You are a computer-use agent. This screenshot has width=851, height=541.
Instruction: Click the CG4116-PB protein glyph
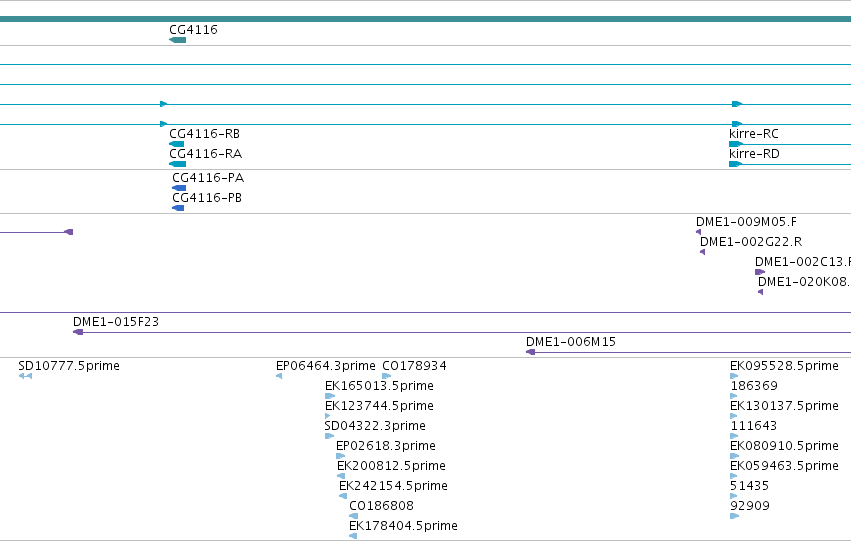pos(178,208)
